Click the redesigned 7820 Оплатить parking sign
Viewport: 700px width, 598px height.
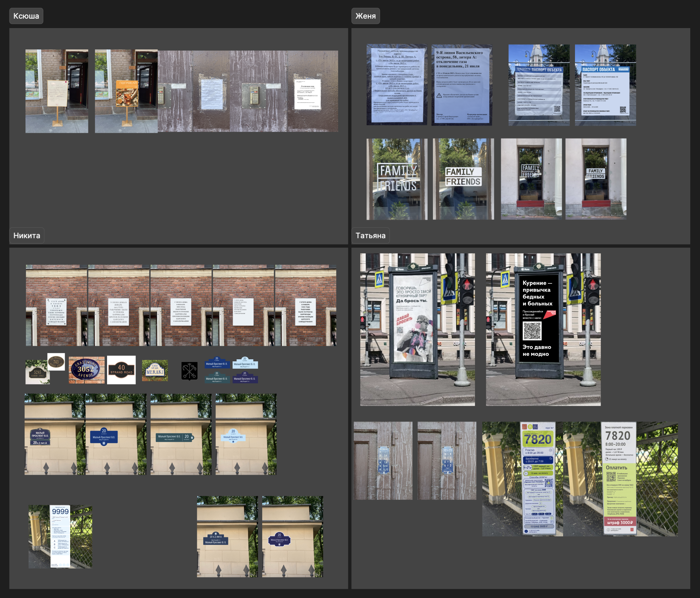click(620, 478)
